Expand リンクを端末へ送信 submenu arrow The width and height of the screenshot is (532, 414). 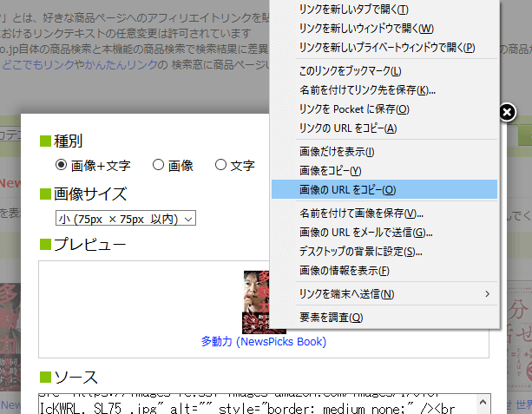[x=487, y=294]
